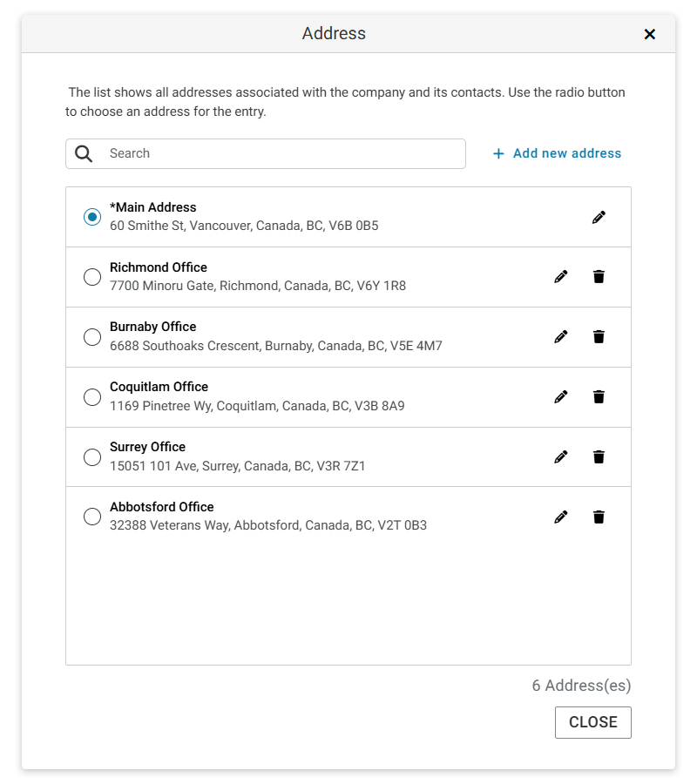Click the CLOSE button

coord(593,722)
